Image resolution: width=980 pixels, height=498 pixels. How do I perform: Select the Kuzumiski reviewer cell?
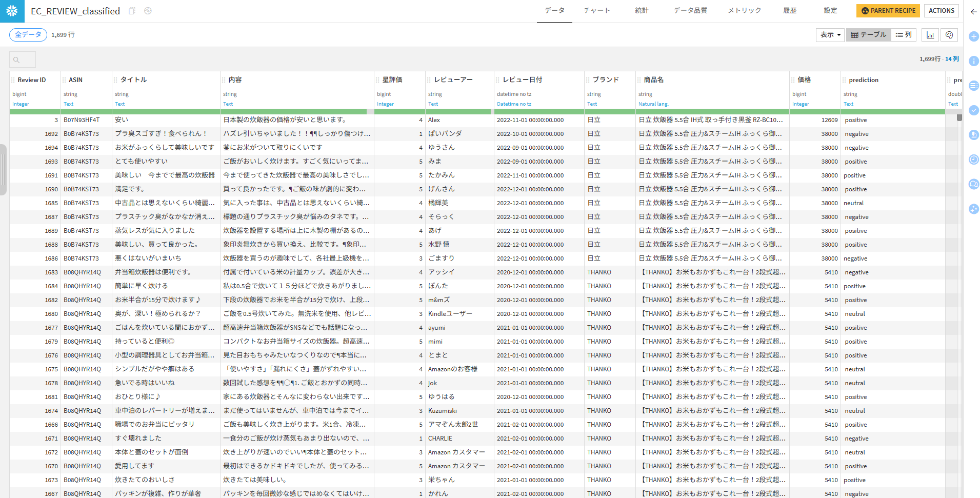click(x=459, y=411)
